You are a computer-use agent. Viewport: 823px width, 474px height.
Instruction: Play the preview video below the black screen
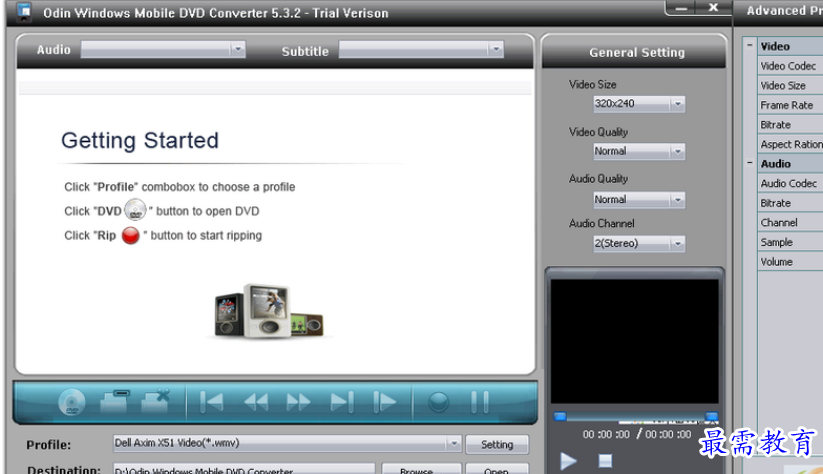pos(568,461)
